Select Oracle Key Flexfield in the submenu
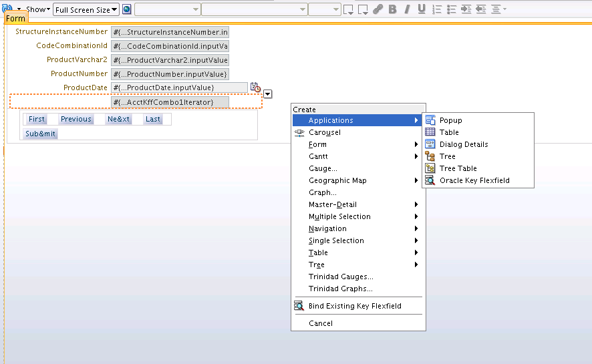592x364 pixels. [x=478, y=181]
